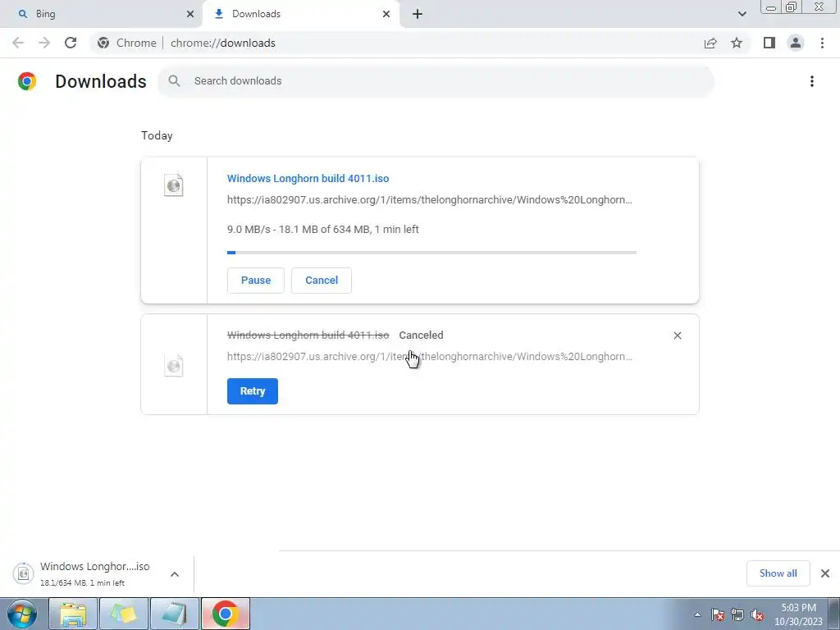Image resolution: width=840 pixels, height=630 pixels.
Task: Expand the tab search chevron
Action: point(742,14)
